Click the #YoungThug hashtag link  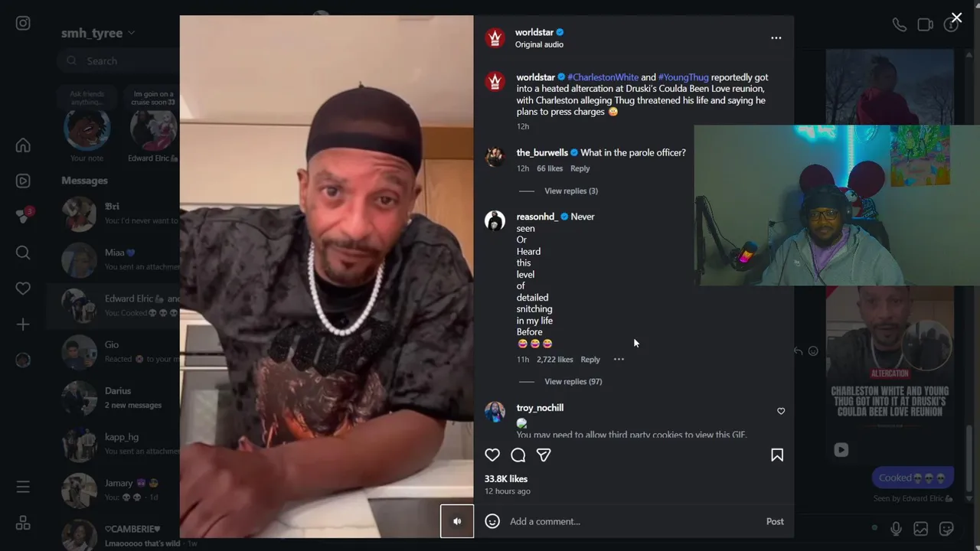point(684,77)
